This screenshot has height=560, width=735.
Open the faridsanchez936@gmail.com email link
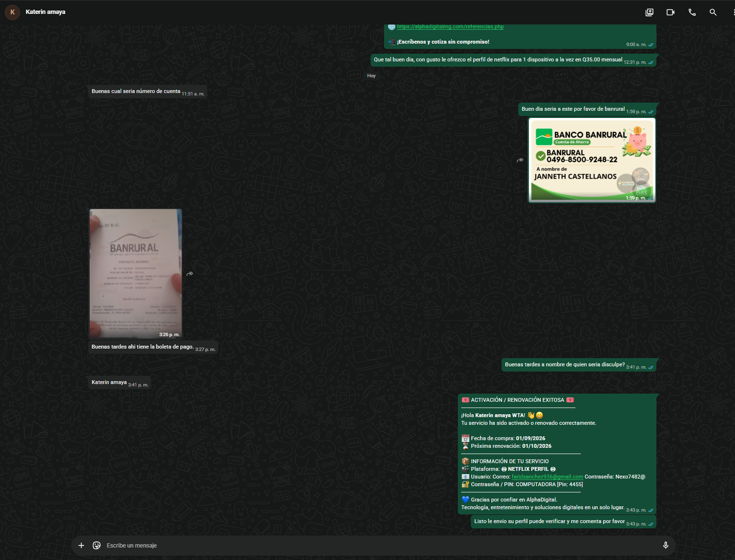(547, 477)
